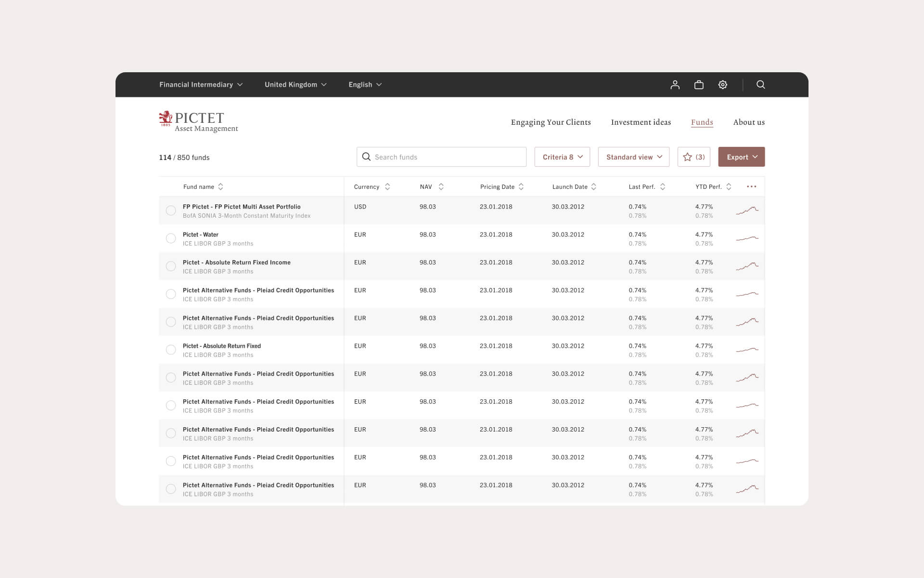Sort by YTD Perf. column arrows
The width and height of the screenshot is (924, 578).
(x=729, y=187)
